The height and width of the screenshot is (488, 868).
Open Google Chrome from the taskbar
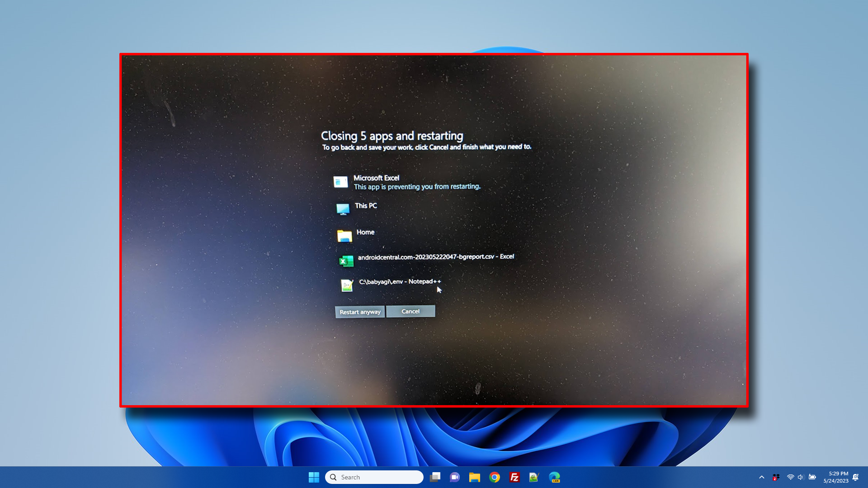494,477
